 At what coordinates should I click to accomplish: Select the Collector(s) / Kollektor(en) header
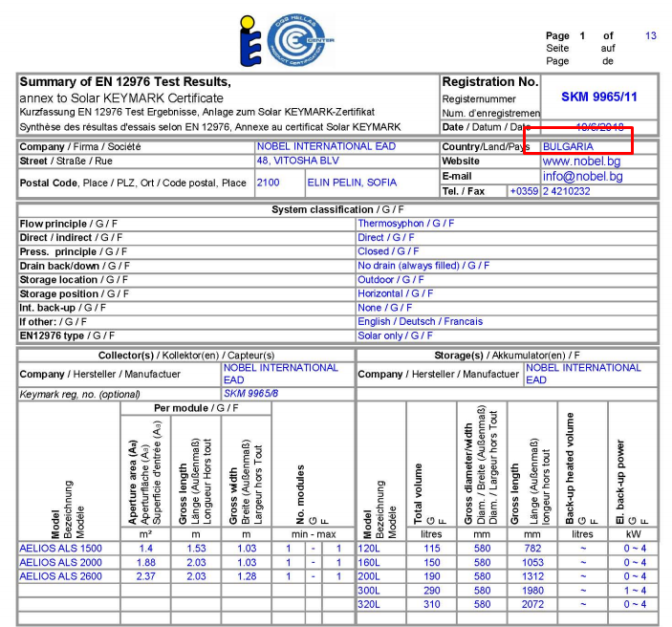pos(186,356)
